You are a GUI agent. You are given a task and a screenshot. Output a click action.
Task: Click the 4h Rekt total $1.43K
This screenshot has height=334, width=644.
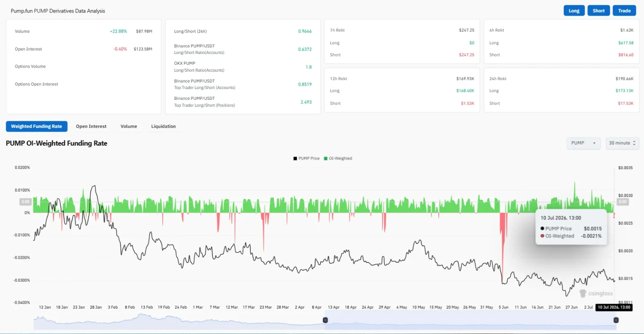[x=627, y=30]
